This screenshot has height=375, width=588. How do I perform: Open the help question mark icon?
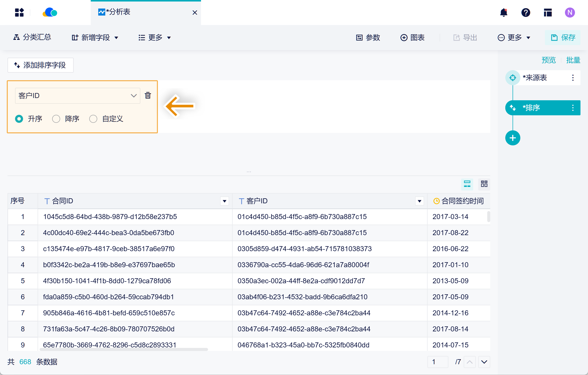pyautogui.click(x=526, y=13)
